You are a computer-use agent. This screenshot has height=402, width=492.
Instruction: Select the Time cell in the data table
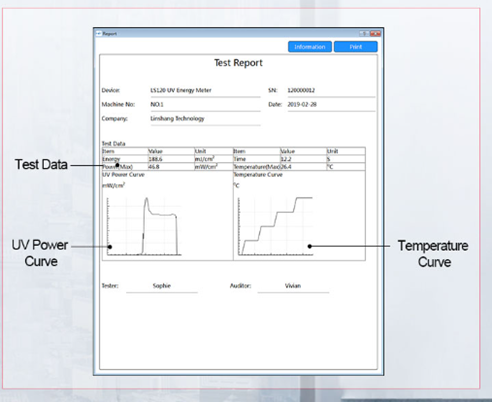257,159
